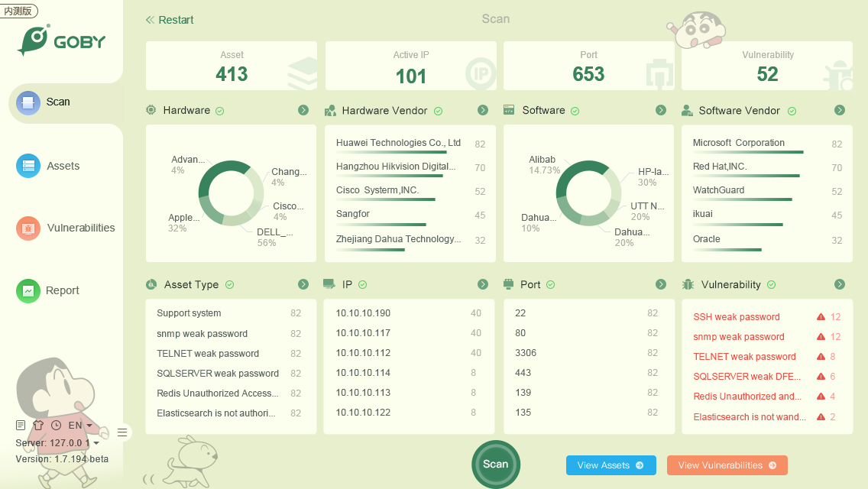868x489 pixels.
Task: Open the EN language dropdown
Action: click(x=80, y=425)
